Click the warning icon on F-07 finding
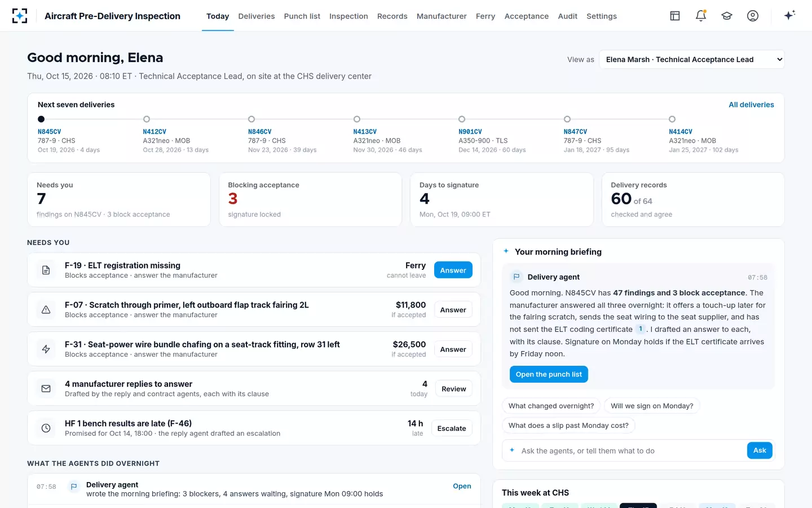The height and width of the screenshot is (508, 812). [46, 309]
